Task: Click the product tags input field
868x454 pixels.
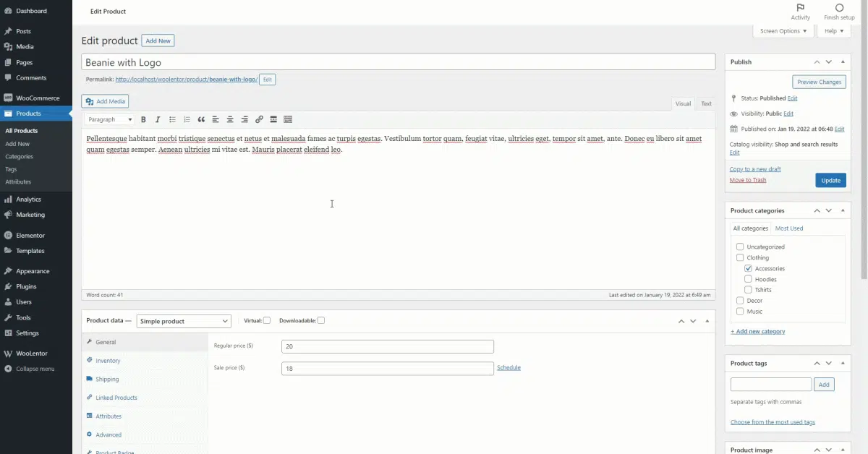Action: 771,385
